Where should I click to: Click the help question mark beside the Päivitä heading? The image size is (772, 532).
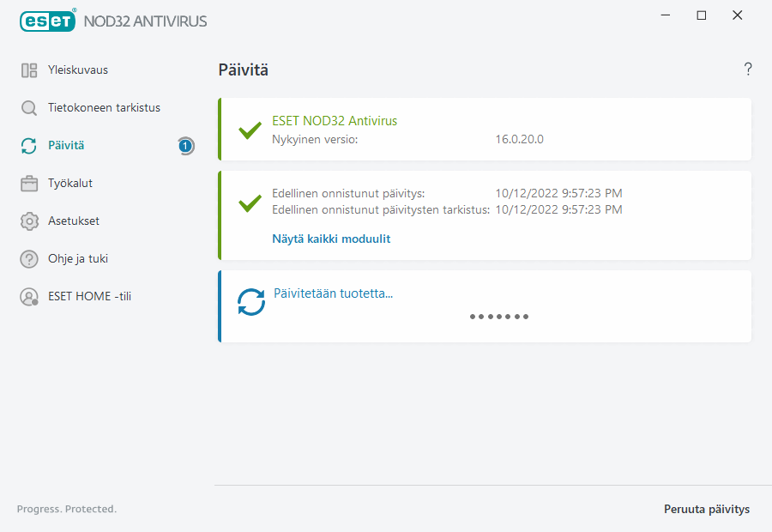point(747,70)
